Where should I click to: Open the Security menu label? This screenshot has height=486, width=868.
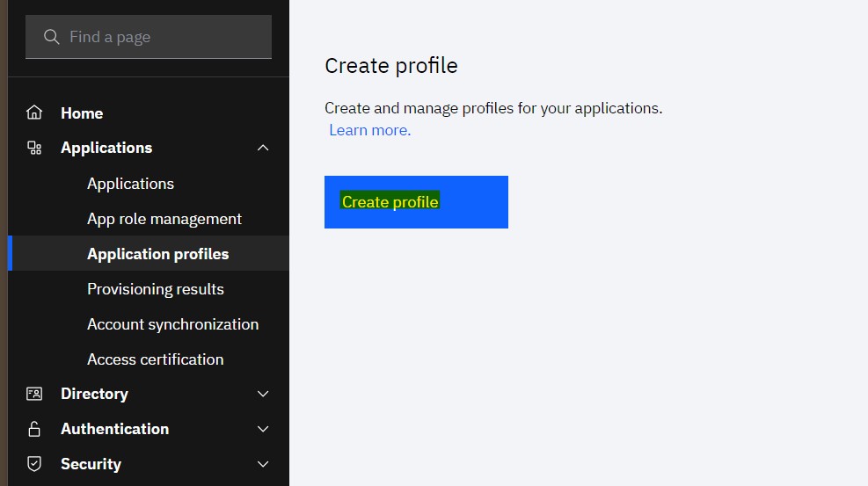91,464
